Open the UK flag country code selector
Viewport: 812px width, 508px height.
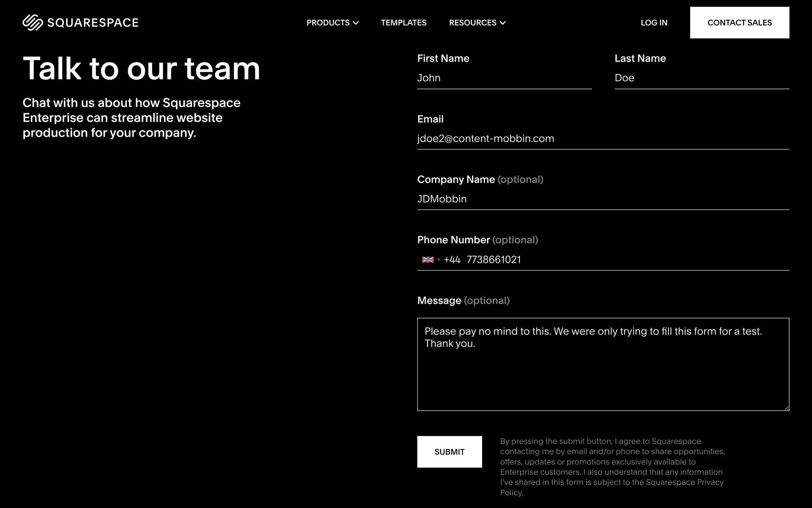click(431, 260)
